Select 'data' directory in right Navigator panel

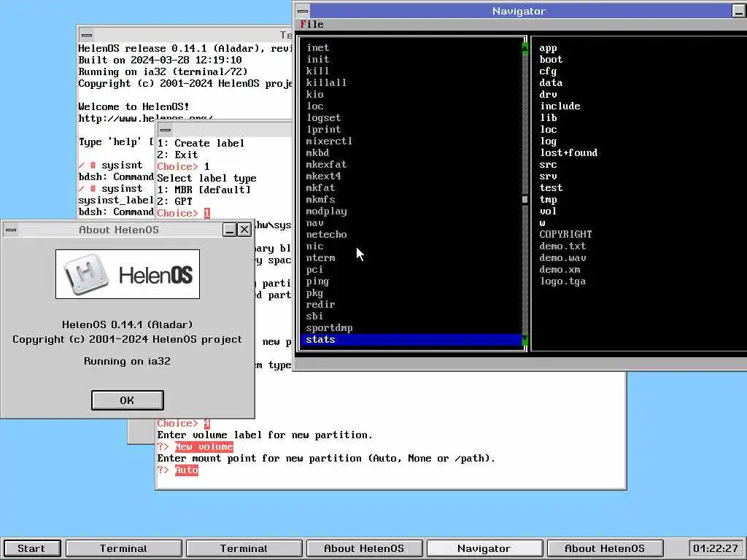point(551,82)
